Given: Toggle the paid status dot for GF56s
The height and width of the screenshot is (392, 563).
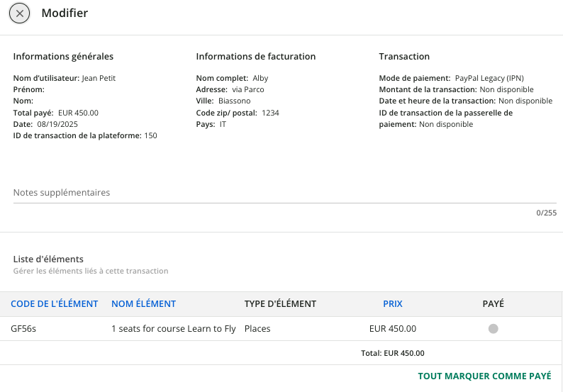Looking at the screenshot, I should point(493,328).
